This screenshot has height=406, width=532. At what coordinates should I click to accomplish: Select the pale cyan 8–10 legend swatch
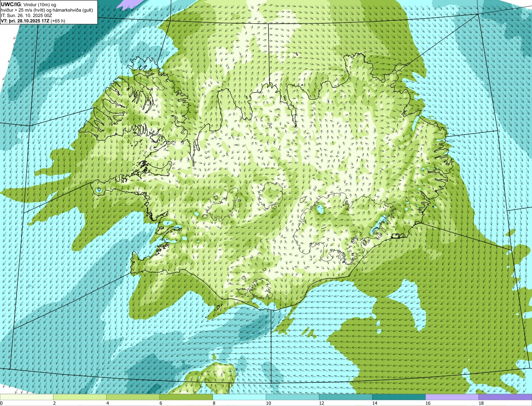click(x=239, y=397)
